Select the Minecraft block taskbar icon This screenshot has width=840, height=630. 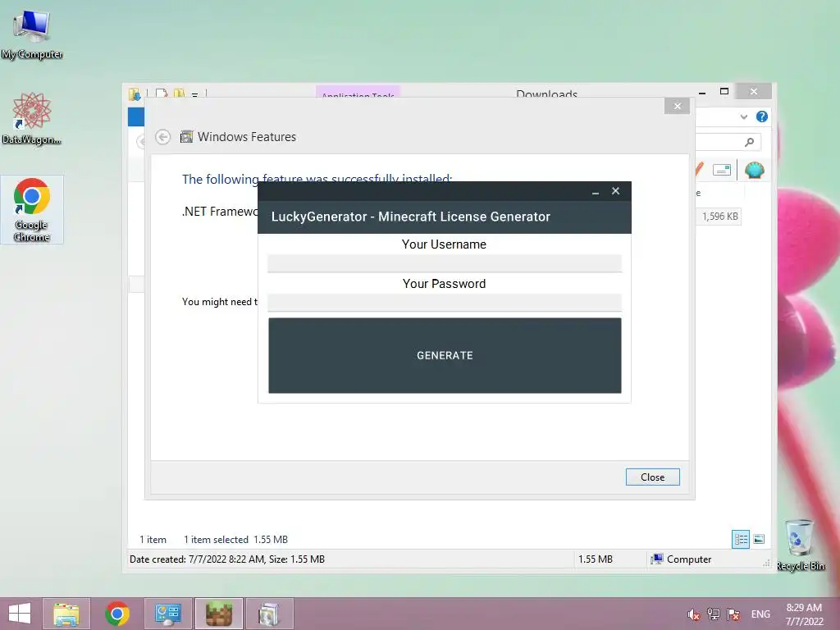pos(218,614)
